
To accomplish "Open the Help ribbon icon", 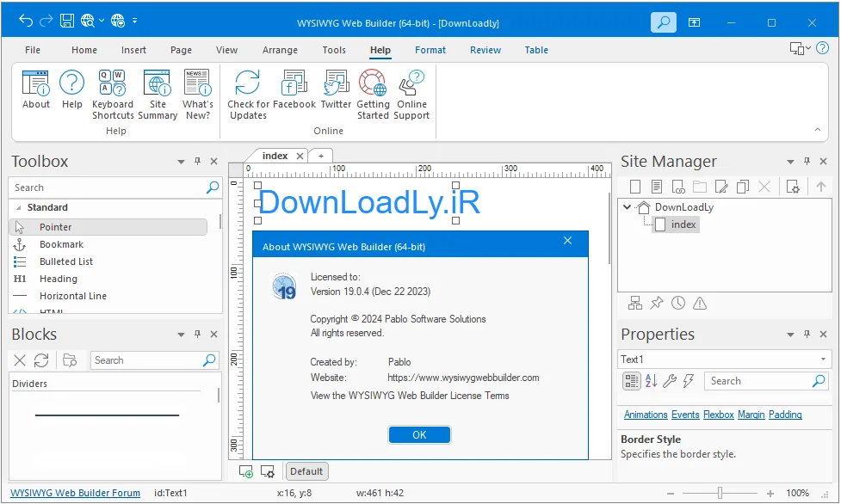I will (71, 89).
